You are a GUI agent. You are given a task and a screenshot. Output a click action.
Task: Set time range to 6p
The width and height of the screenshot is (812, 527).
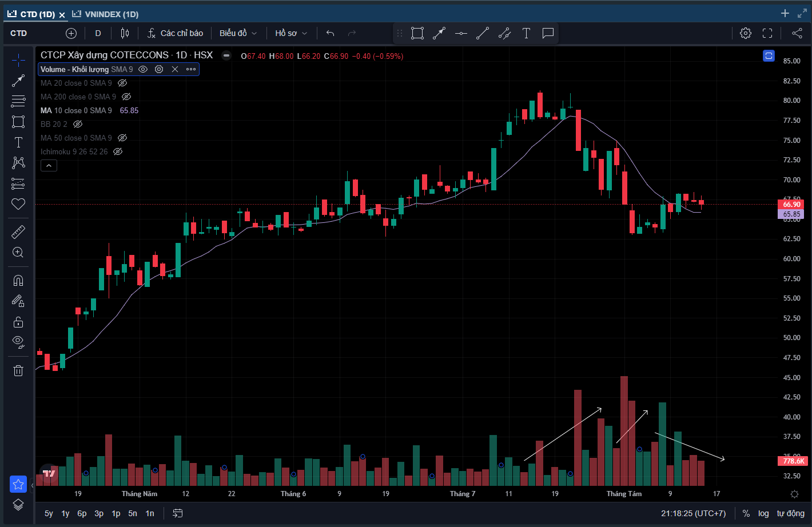point(82,513)
